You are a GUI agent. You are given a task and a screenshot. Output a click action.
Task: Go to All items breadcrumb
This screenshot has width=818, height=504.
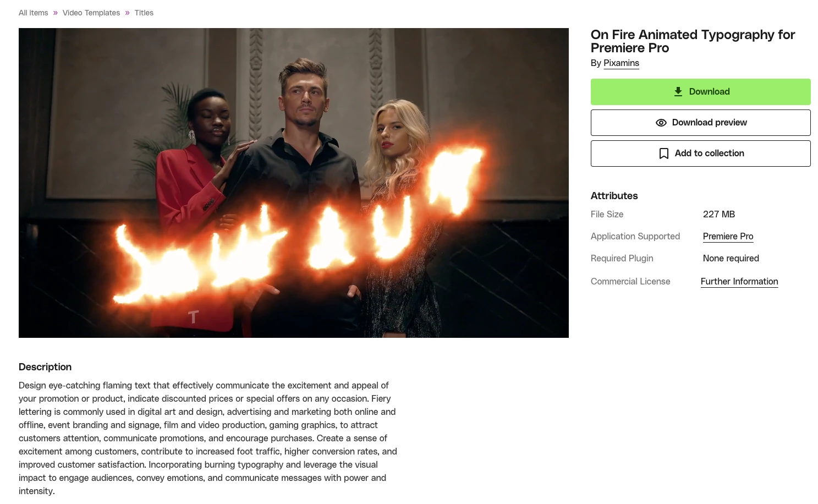(x=34, y=13)
